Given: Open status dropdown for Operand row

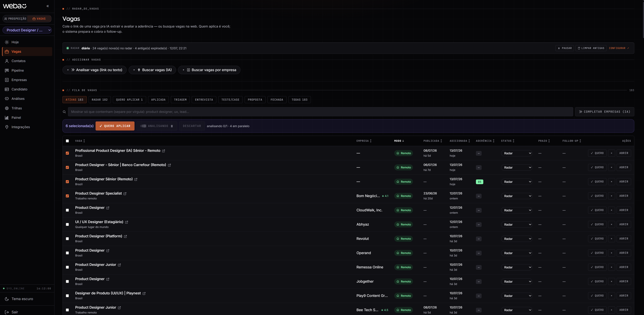Looking at the screenshot, I should [x=516, y=253].
